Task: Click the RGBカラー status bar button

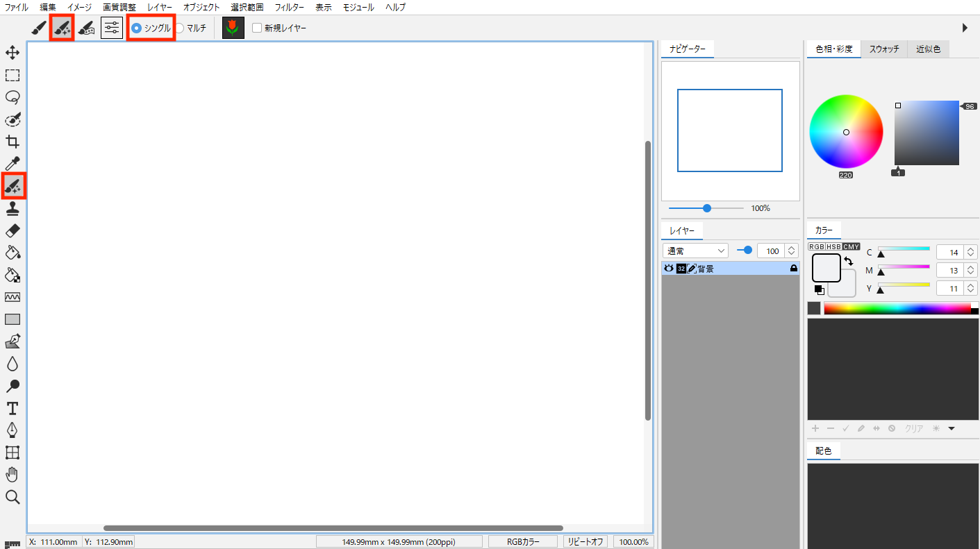Action: (523, 542)
